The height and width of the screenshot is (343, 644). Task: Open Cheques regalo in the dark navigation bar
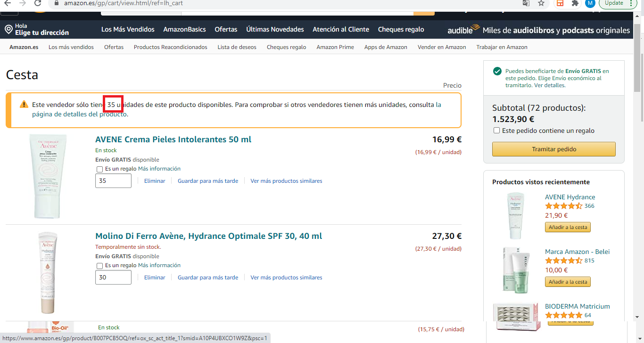(x=401, y=29)
